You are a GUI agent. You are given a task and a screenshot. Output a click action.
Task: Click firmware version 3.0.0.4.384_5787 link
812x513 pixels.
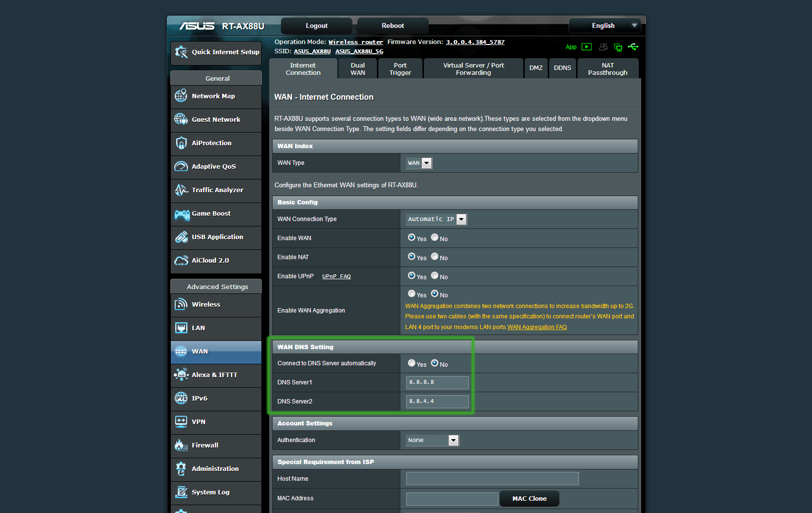click(x=475, y=42)
